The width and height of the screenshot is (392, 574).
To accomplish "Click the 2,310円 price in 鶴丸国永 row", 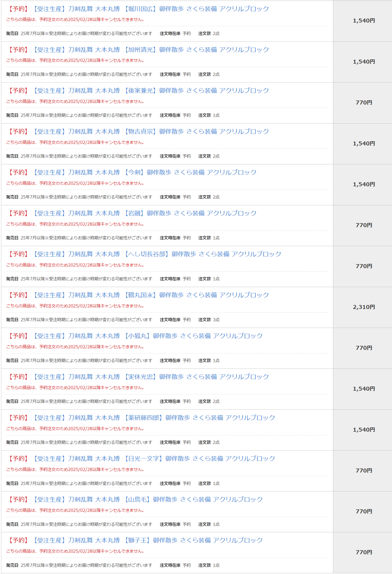I will tap(364, 307).
